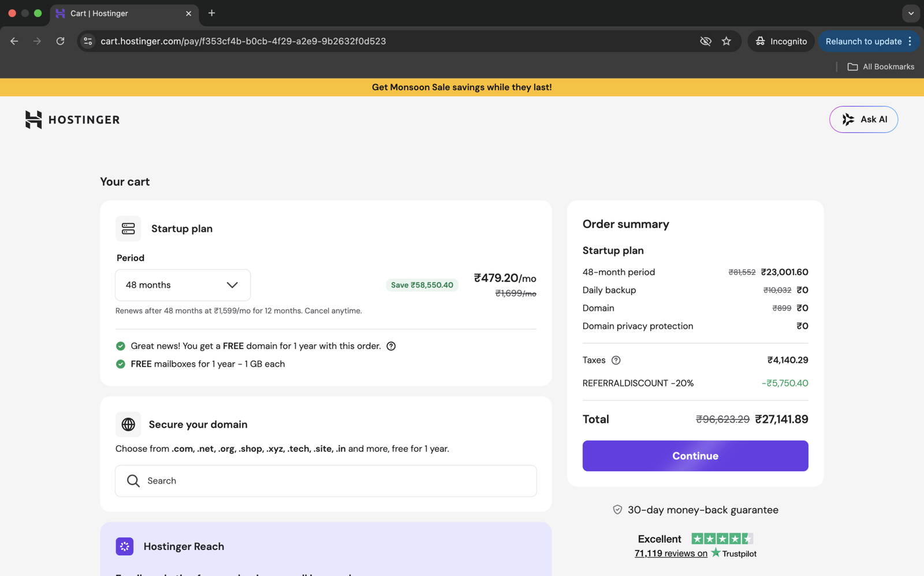Screen dimensions: 924x576
Task: Click Relaunch to update button
Action: [x=863, y=41]
